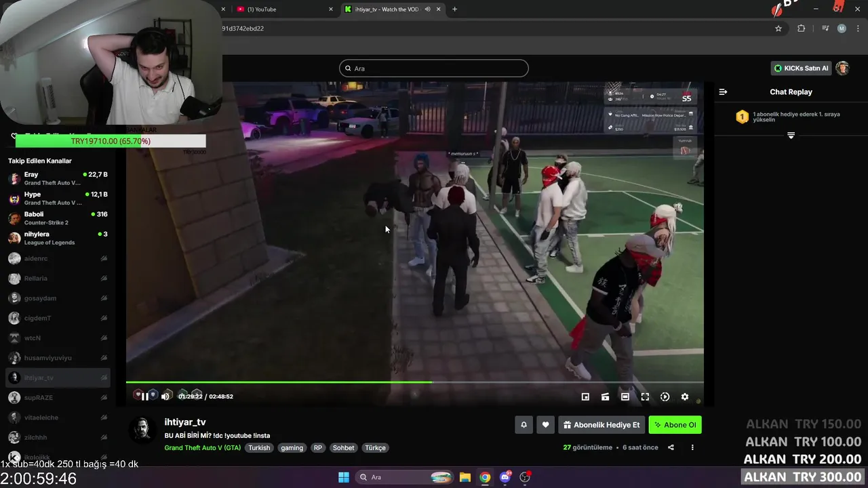The height and width of the screenshot is (488, 868).
Task: Open cigdemT offline channel in the sidebar
Action: tap(58, 318)
